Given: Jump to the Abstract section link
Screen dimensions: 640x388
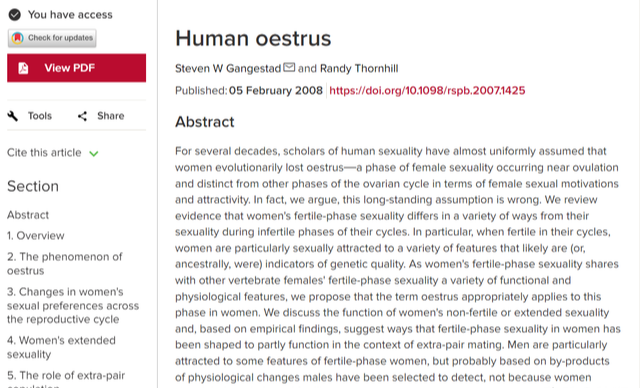Looking at the screenshot, I should point(28,215).
